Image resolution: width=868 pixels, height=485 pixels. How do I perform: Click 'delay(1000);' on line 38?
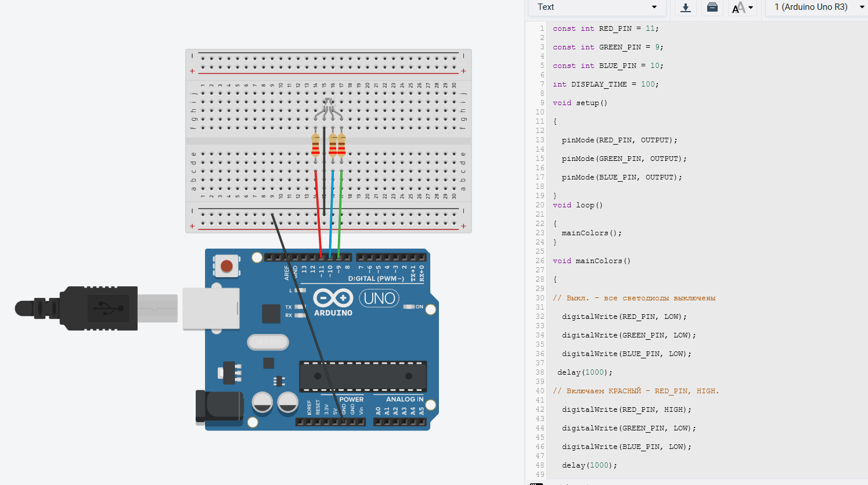point(585,372)
